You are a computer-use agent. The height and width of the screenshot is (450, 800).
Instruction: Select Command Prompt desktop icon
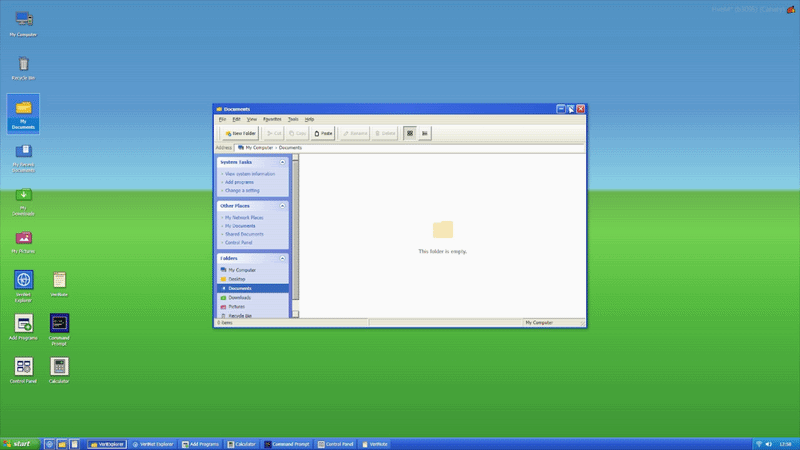(59, 330)
